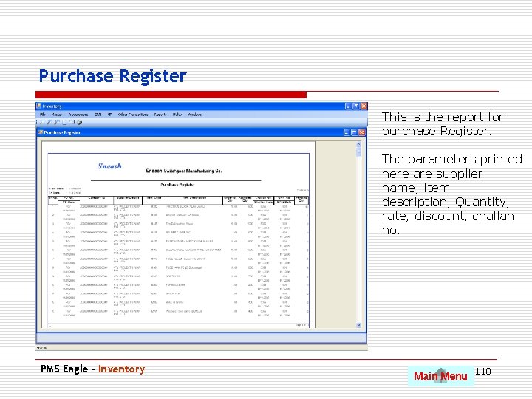Click the Challan No column header
Viewport: 532px width, 399px height.
coord(264,198)
